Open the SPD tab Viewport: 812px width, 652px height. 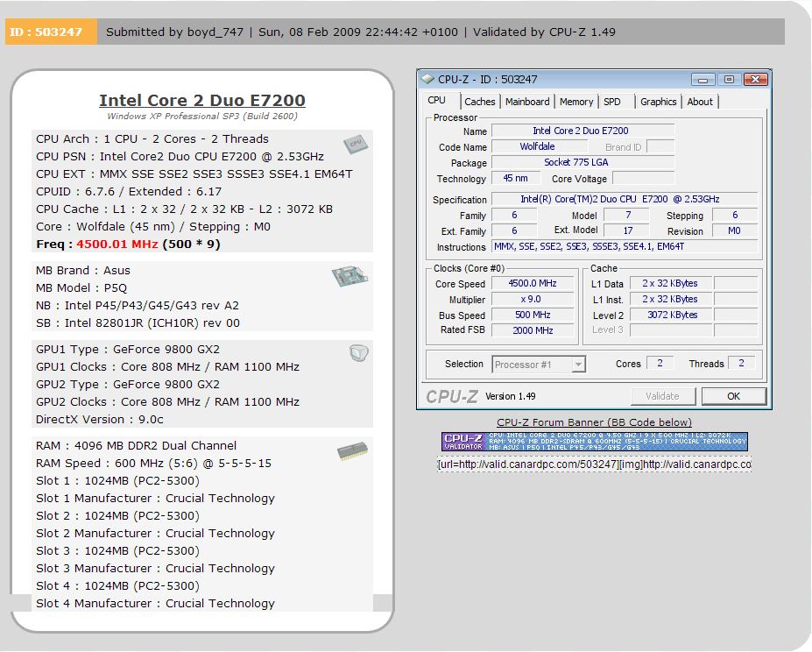click(611, 102)
